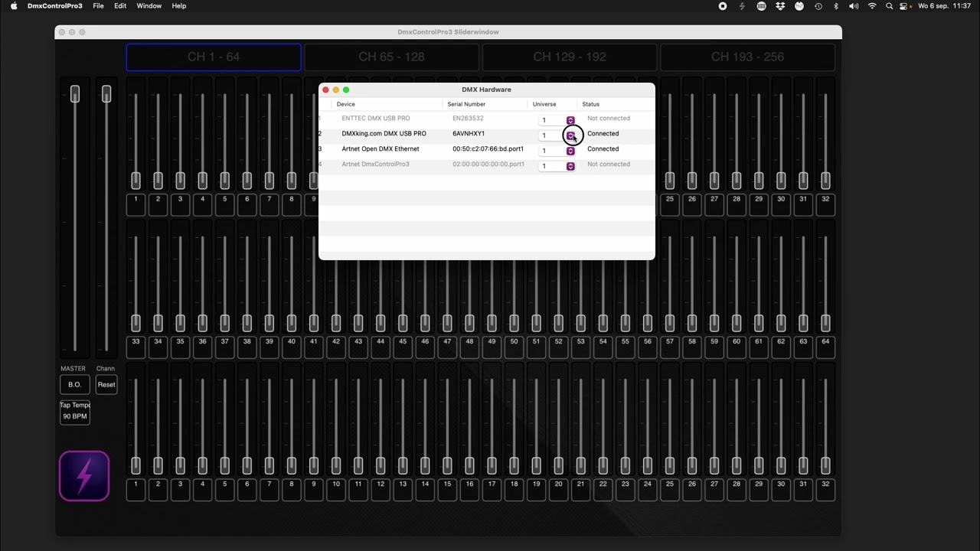Click the fader knob for channel 56
980x551 pixels.
[647, 323]
